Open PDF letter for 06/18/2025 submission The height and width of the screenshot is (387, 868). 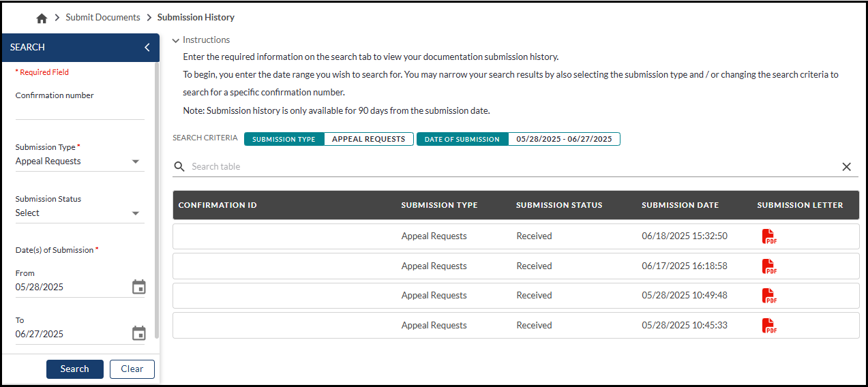[x=768, y=236]
